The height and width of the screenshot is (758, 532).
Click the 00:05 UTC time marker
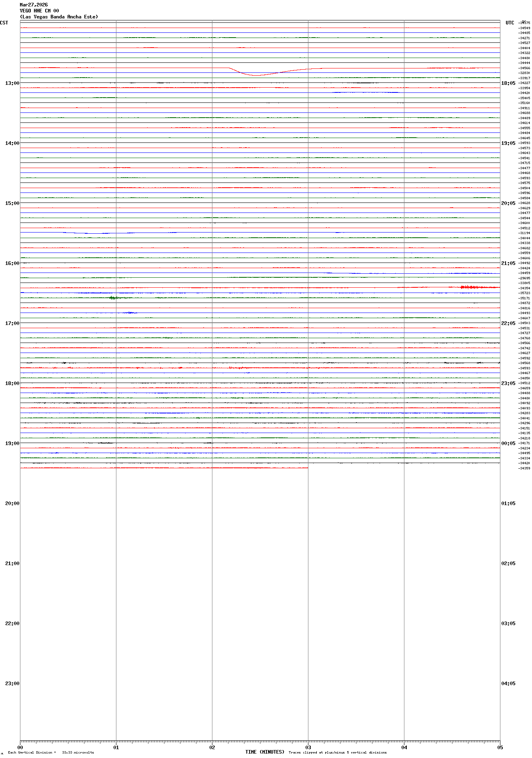click(508, 443)
